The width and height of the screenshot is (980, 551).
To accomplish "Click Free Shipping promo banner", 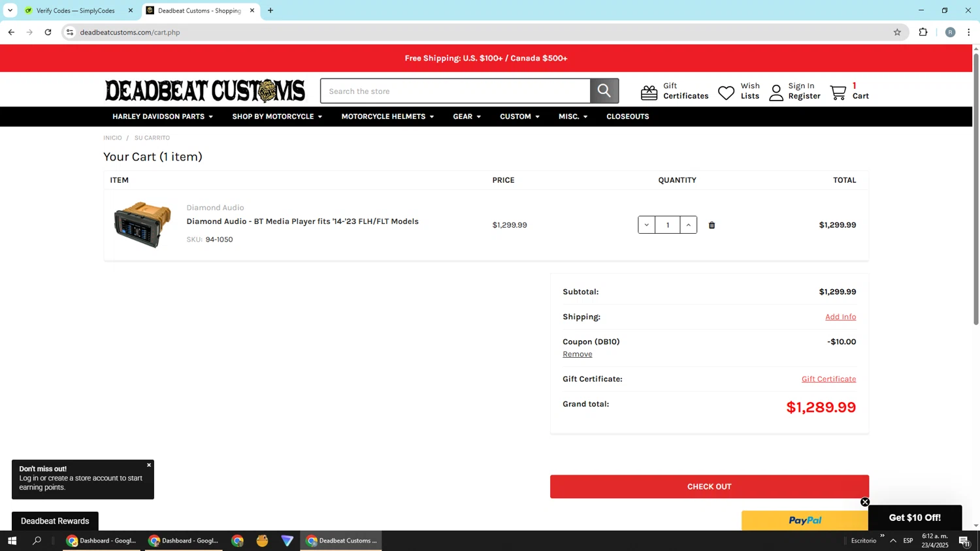I will coord(486,58).
